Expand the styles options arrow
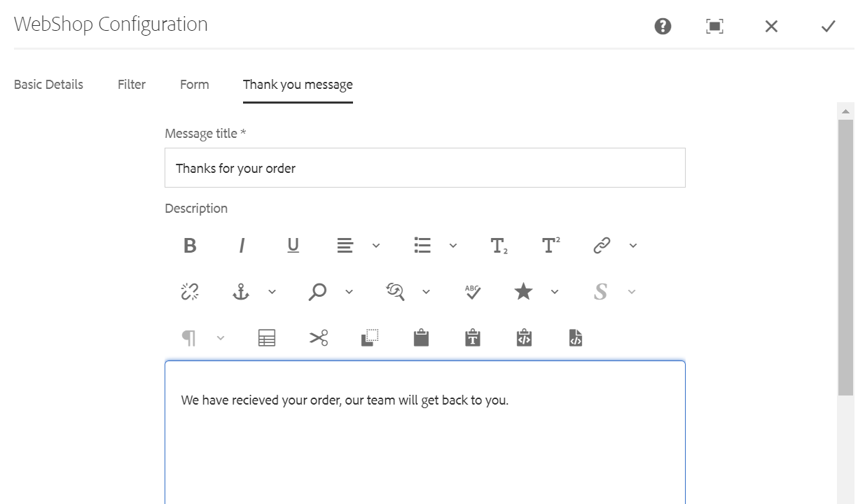Screen dimensions: 858x504 (x=632, y=292)
